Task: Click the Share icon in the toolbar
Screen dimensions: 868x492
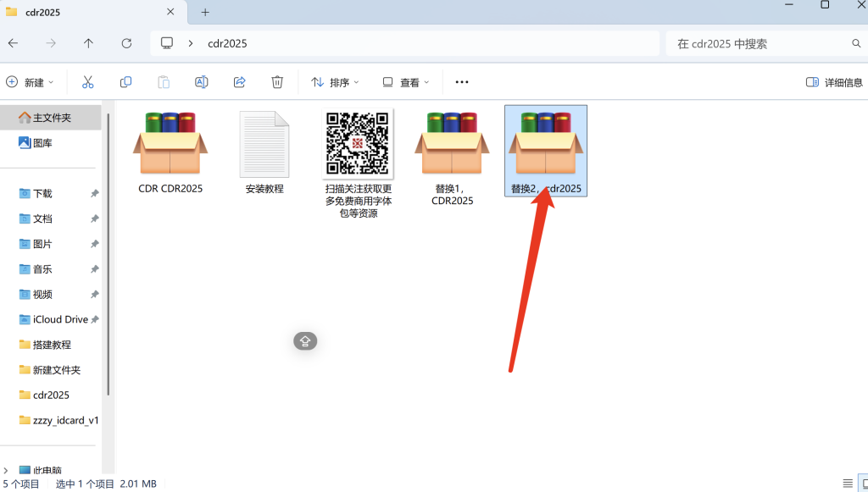Action: [240, 82]
